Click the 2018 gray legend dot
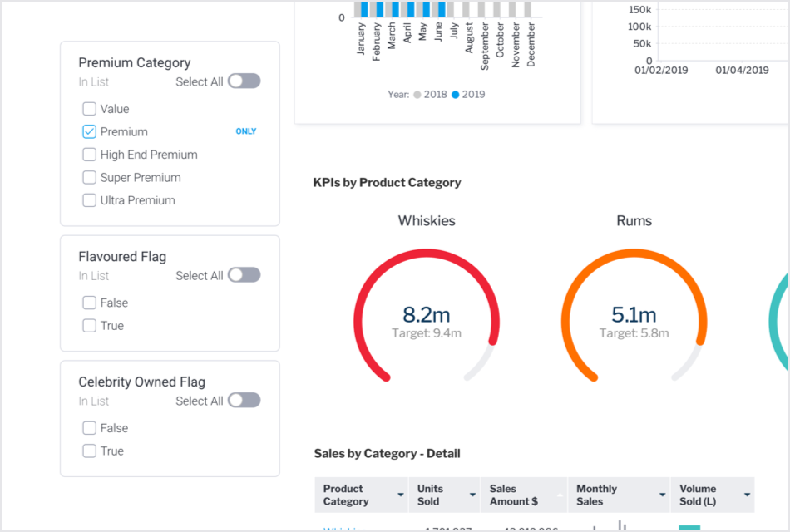 tap(417, 95)
